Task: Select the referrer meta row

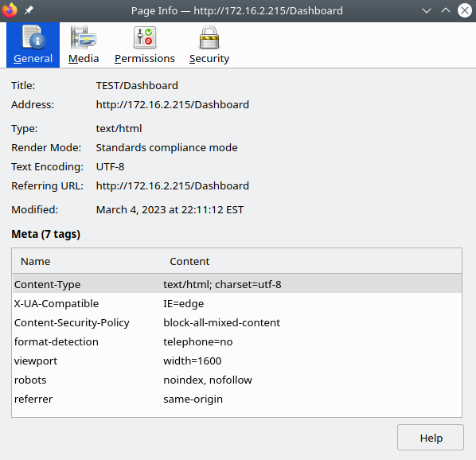Action: 236,399
